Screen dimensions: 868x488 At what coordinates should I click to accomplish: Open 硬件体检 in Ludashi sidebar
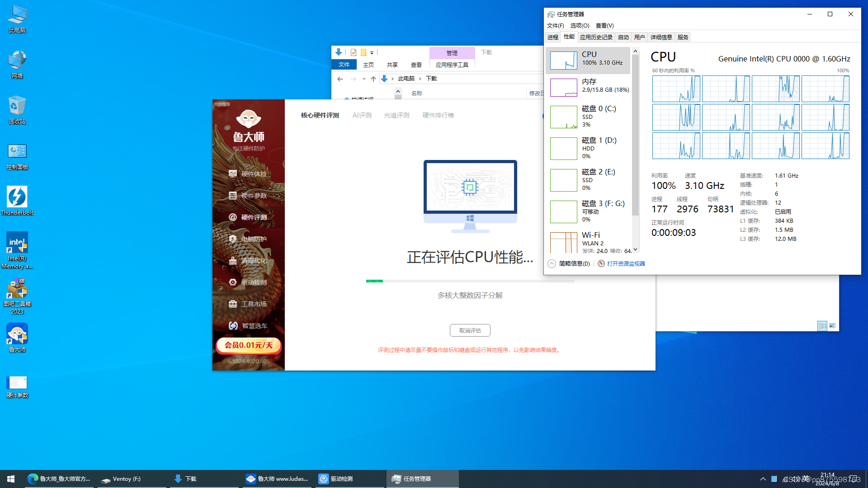(x=248, y=174)
